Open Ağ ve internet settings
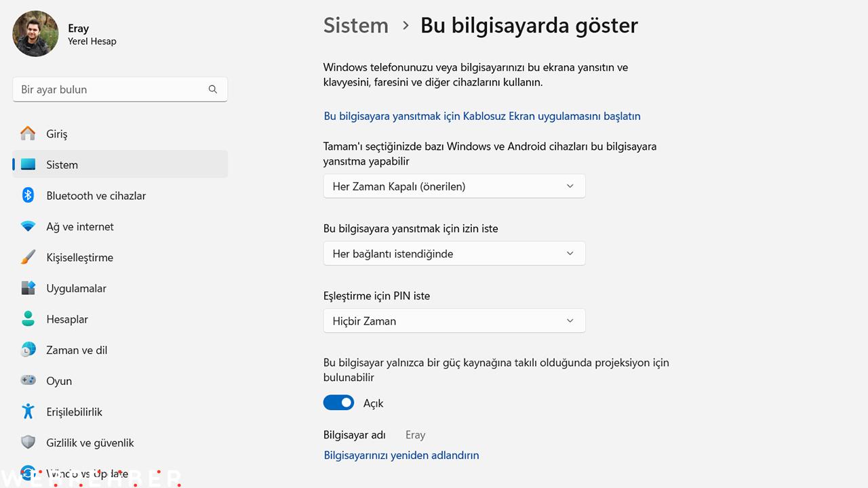Screen dimensions: 868x488 (120, 226)
